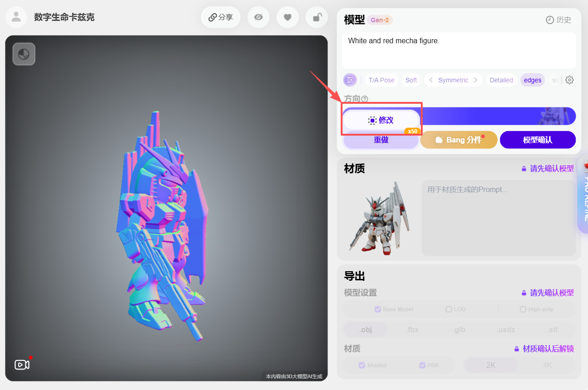
Task: Click the unlock padlock icon in top toolbar
Action: coord(317,17)
